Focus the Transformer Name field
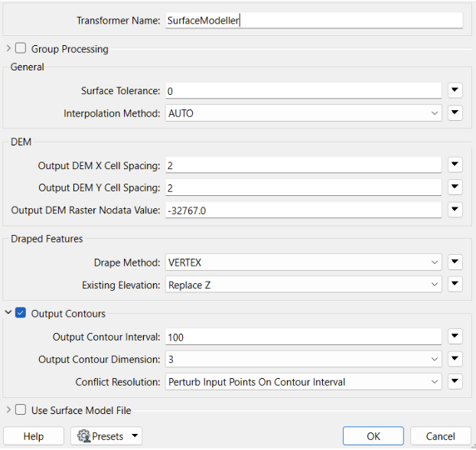 315,21
